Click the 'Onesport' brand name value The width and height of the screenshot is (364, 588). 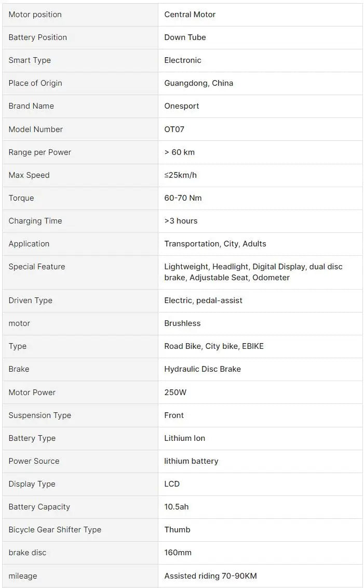(x=182, y=106)
